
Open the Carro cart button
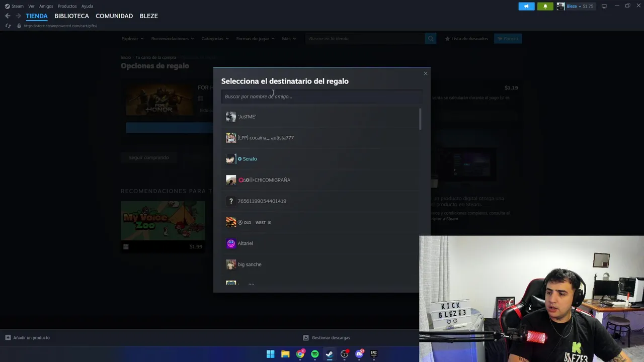coord(508,39)
